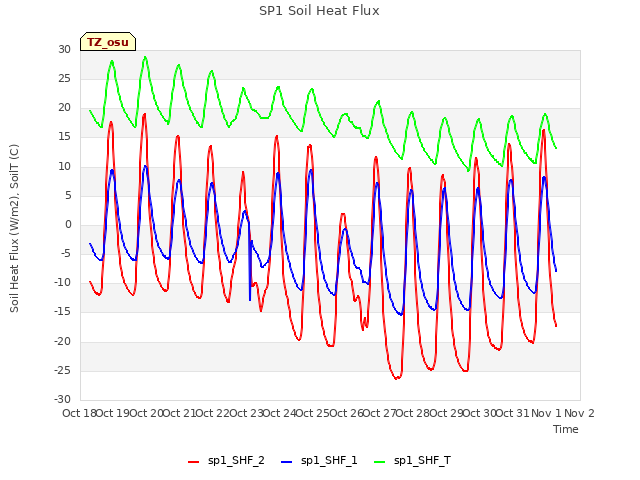Viewport: 640px width, 480px height.
Task: Click the -25 y-axis tick label
Action: point(62,370)
